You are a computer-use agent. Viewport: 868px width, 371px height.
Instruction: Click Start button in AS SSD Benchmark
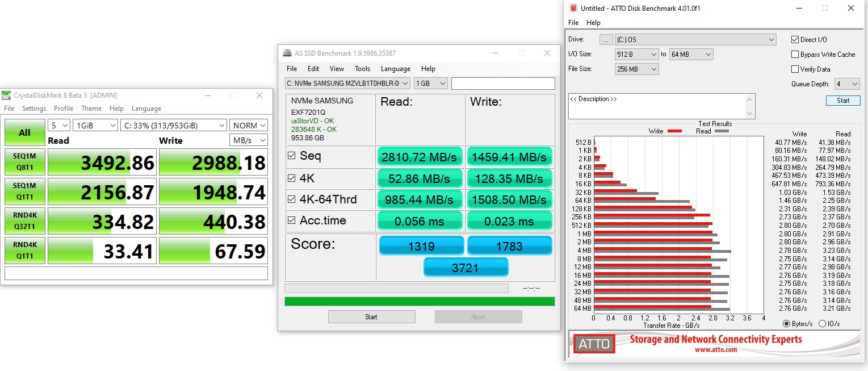[x=371, y=317]
